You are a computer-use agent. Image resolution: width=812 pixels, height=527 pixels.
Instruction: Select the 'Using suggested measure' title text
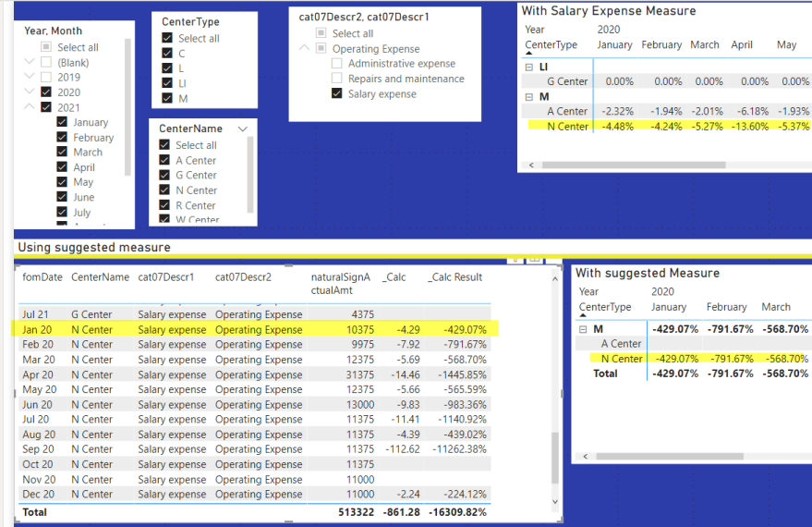point(94,247)
